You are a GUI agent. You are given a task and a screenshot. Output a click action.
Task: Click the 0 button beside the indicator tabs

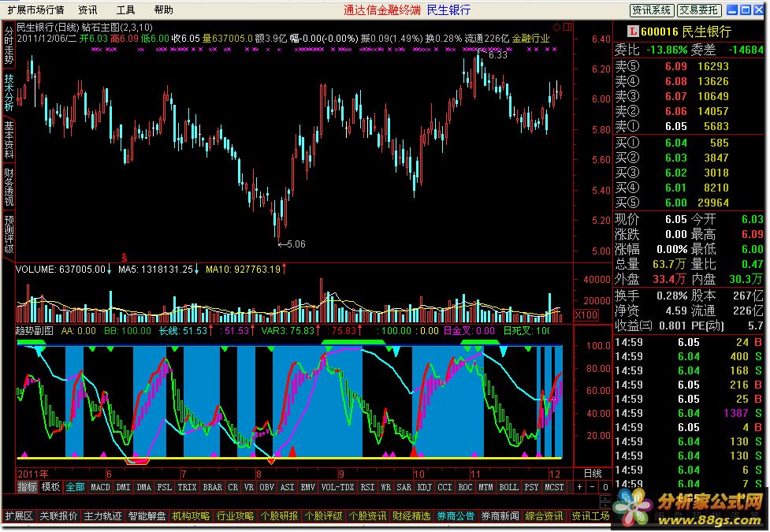click(605, 487)
